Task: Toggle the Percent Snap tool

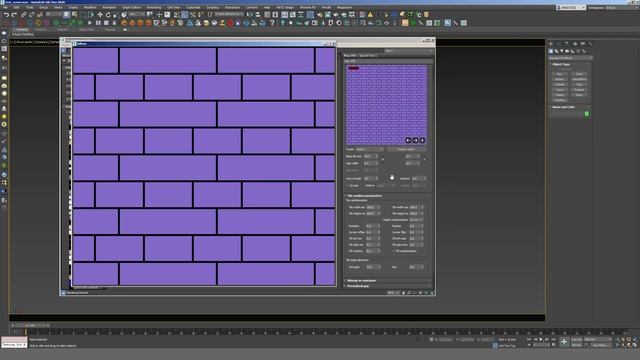Action: pyautogui.click(x=193, y=15)
